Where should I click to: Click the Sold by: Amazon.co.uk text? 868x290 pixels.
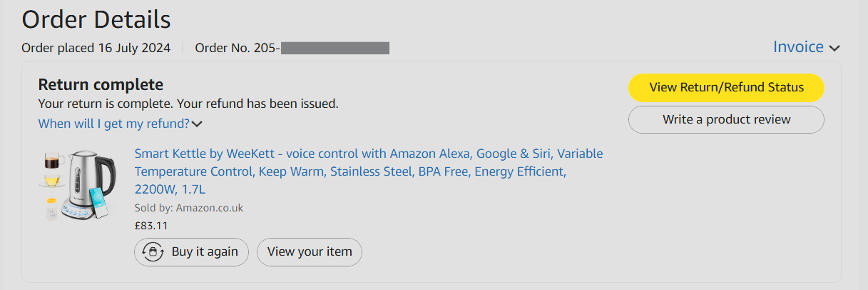(189, 208)
